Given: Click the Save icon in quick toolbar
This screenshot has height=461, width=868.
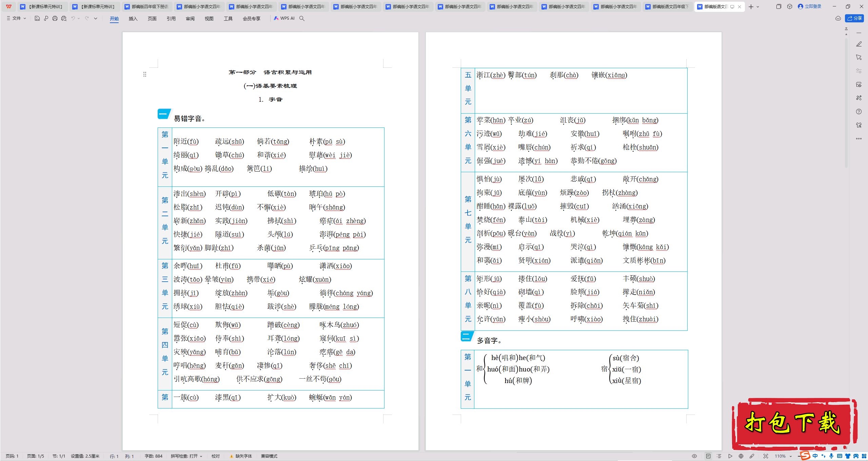Looking at the screenshot, I should (37, 18).
